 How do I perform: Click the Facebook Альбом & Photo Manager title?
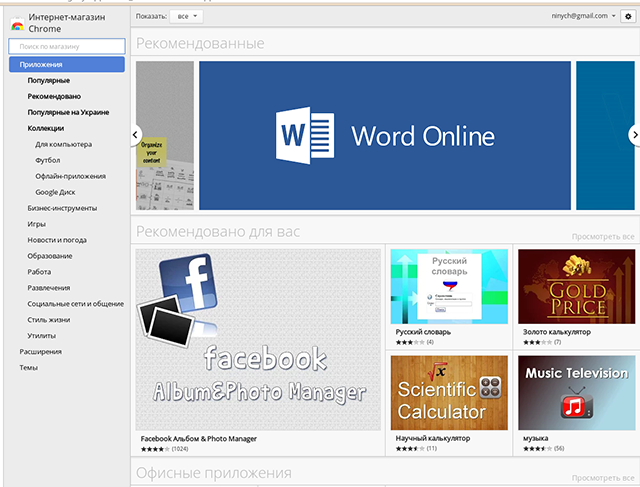pos(199,439)
